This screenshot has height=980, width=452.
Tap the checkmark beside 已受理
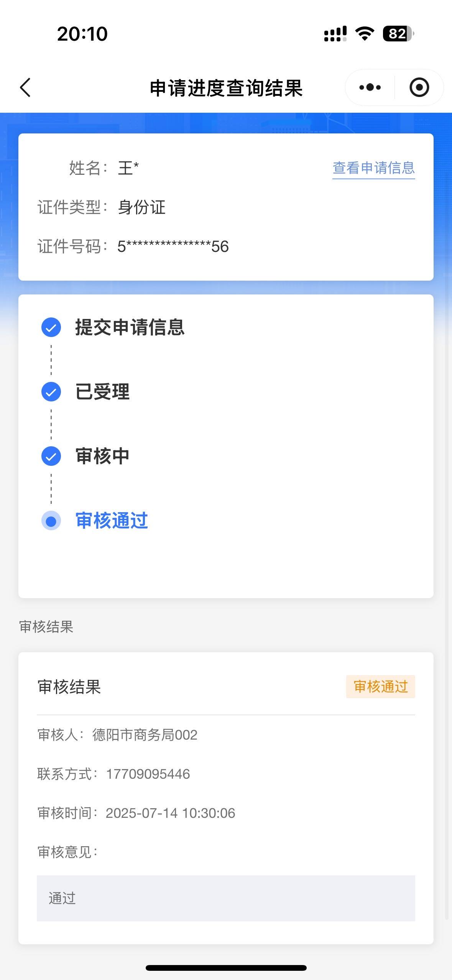coord(51,392)
